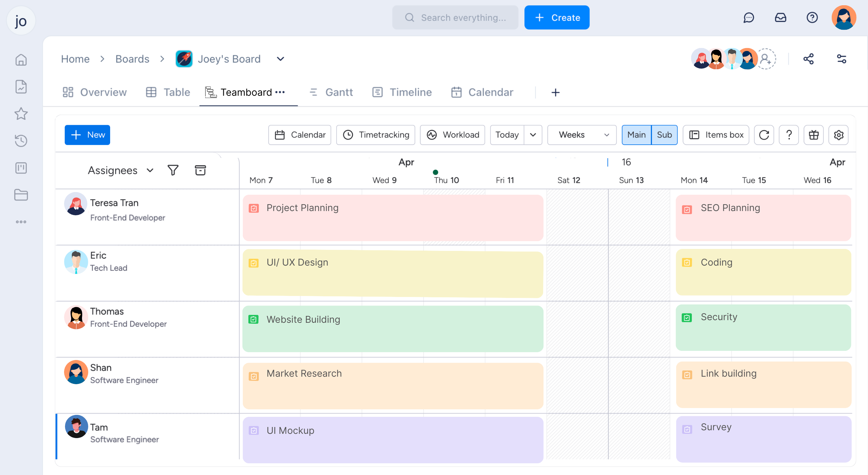Open the chat messages icon top right
The image size is (868, 475).
[x=749, y=18]
